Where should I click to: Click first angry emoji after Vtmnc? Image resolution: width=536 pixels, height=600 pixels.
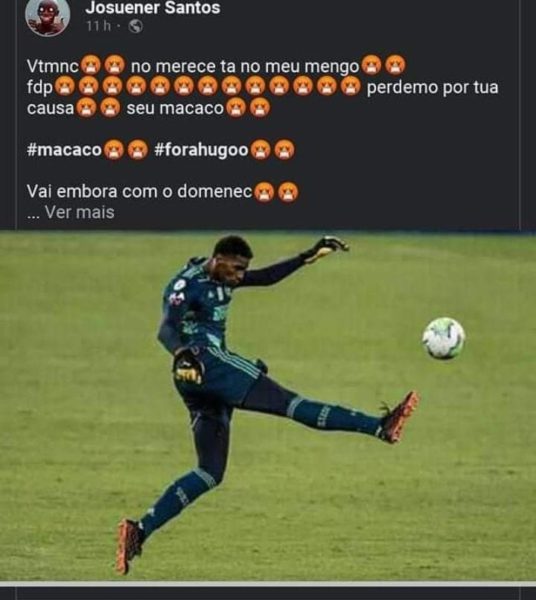click(x=91, y=65)
